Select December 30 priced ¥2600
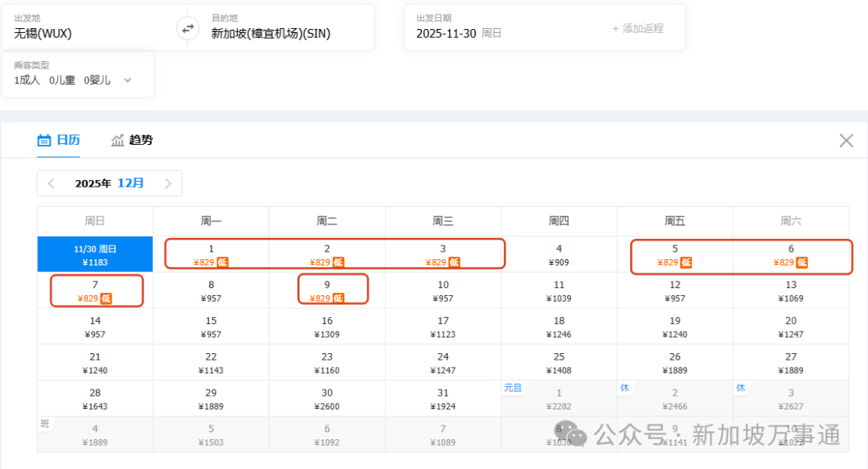Image resolution: width=868 pixels, height=469 pixels. coord(327,398)
